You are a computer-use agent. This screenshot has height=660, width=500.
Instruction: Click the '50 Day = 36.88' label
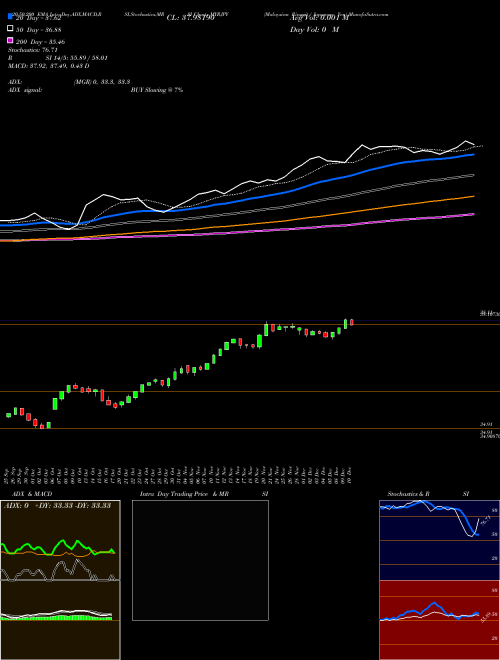point(39,30)
